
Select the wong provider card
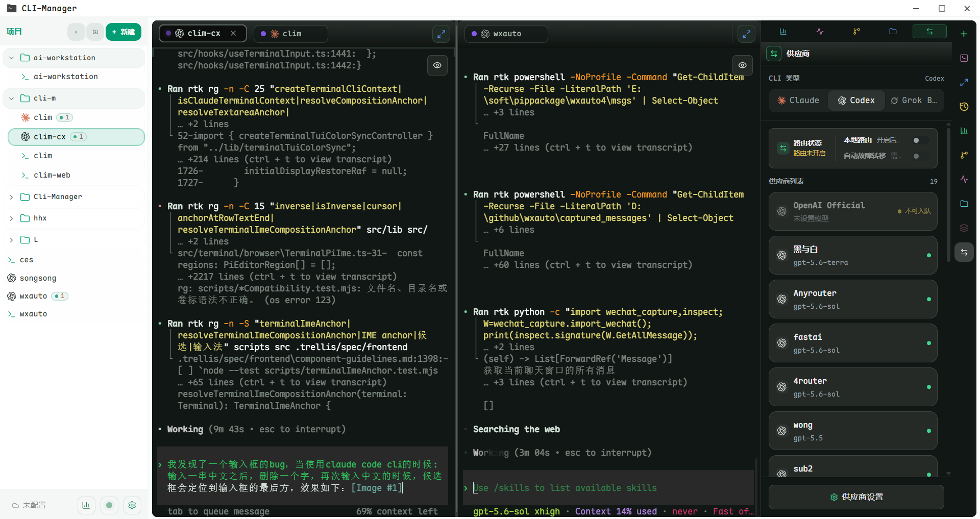pyautogui.click(x=853, y=431)
